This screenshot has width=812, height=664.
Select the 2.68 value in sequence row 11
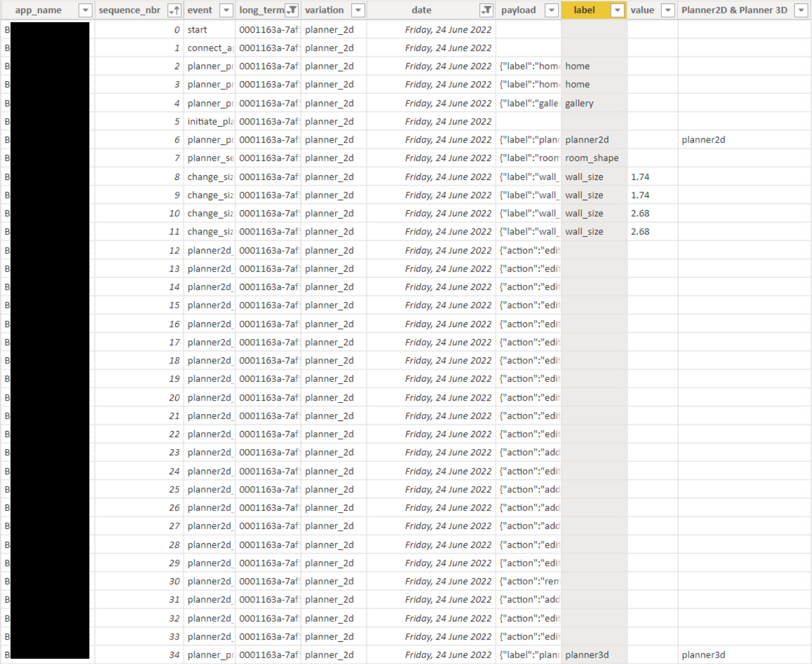click(x=653, y=232)
